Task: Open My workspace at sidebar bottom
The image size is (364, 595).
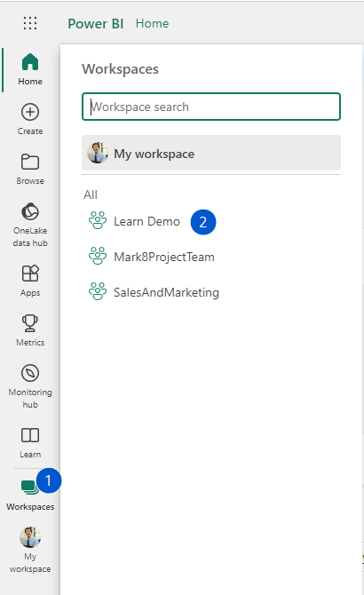Action: (30, 550)
